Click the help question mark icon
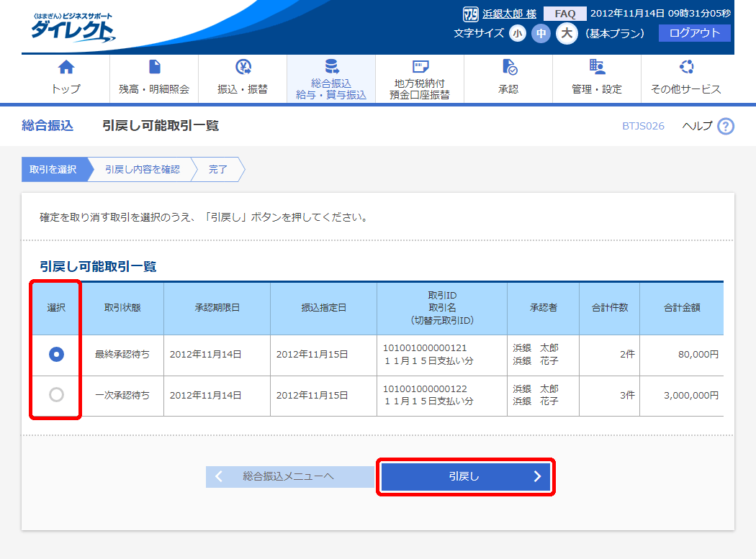Screen dimensions: 756x559 click(725, 127)
